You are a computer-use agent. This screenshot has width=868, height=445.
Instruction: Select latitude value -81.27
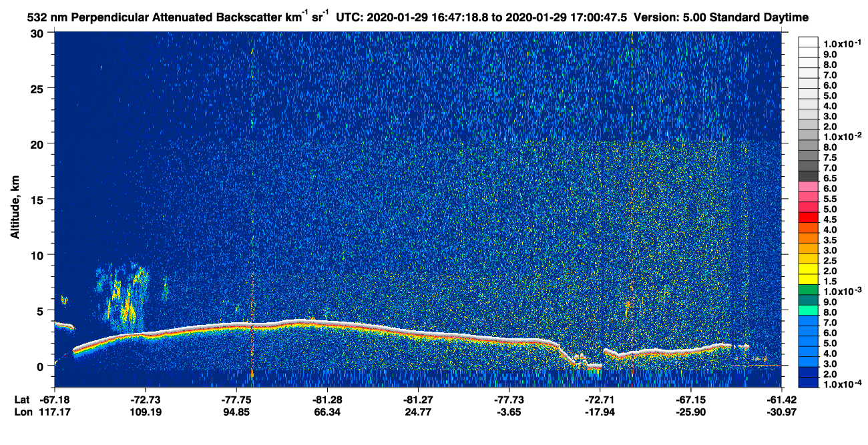pos(419,400)
